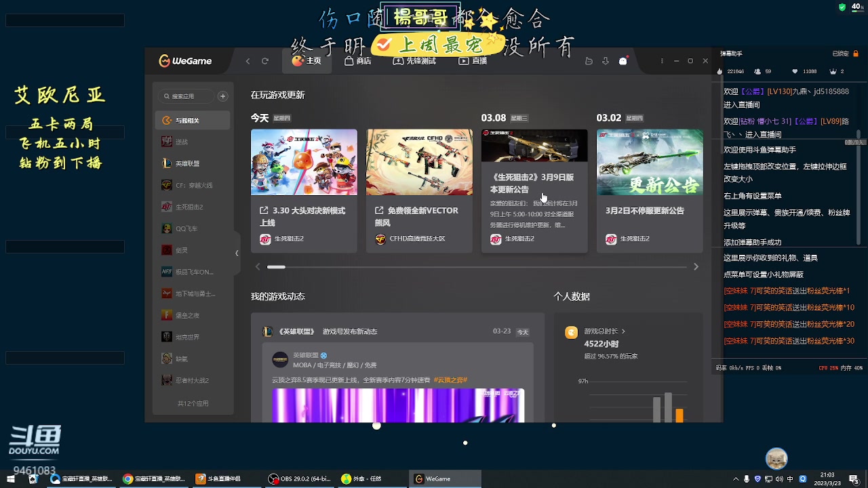This screenshot has height=488, width=868.
Task: Open the cat avatar floating icon
Action: [776, 458]
